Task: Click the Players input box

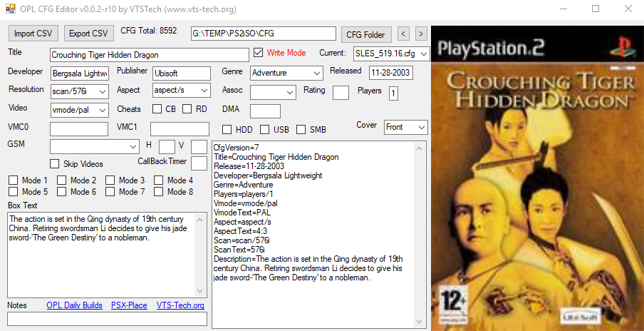Action: 393,93
